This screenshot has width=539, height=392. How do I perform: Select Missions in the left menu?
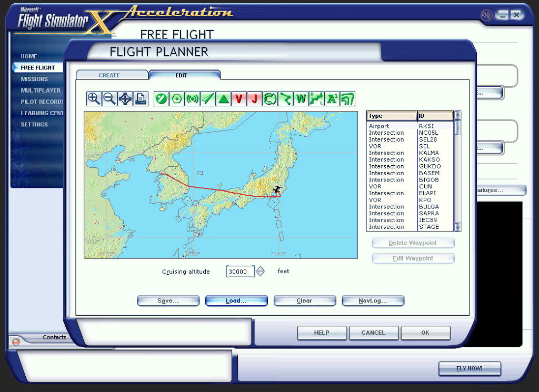pos(34,79)
